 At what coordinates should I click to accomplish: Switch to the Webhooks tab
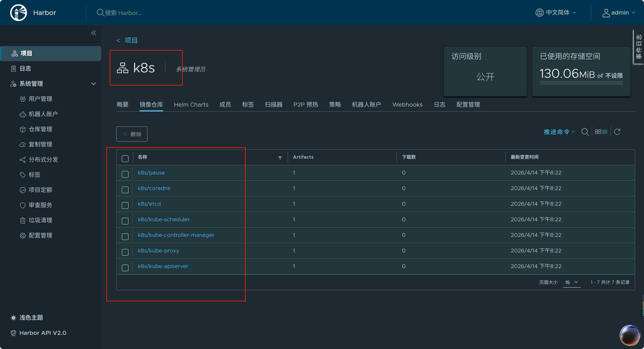[407, 105]
